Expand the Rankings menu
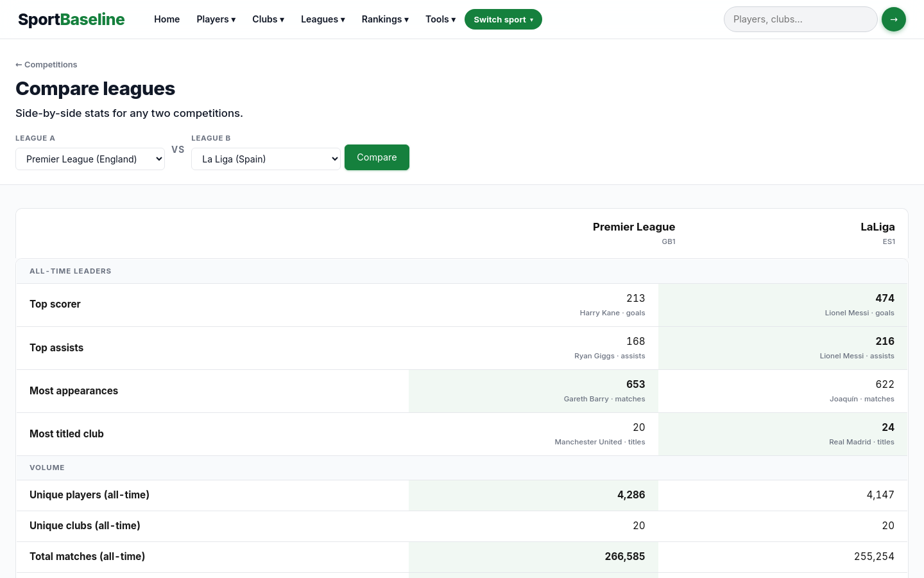The width and height of the screenshot is (924, 578). tap(385, 19)
